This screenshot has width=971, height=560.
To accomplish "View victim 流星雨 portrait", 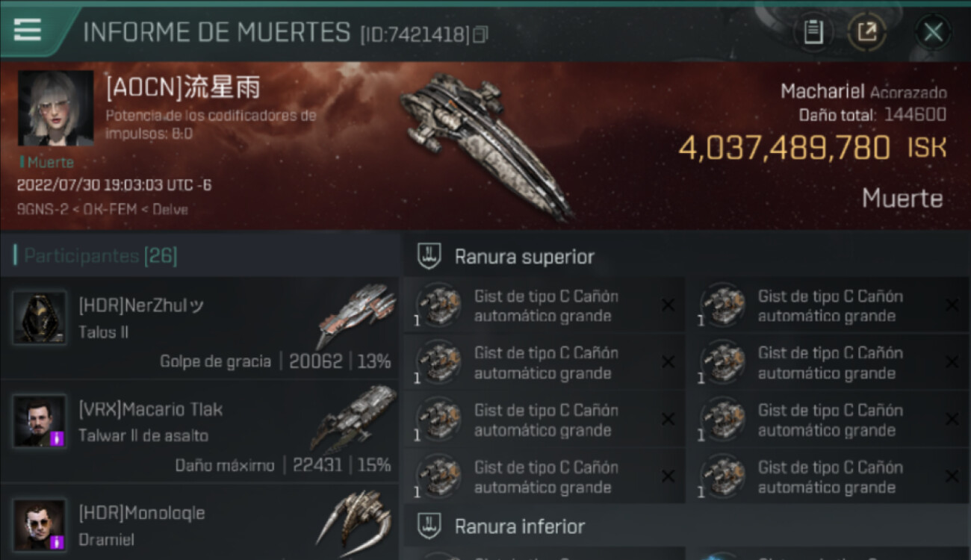I will (x=56, y=108).
